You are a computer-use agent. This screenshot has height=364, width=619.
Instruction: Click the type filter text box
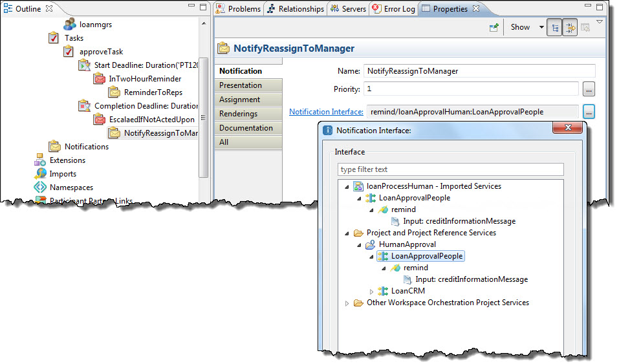point(450,169)
